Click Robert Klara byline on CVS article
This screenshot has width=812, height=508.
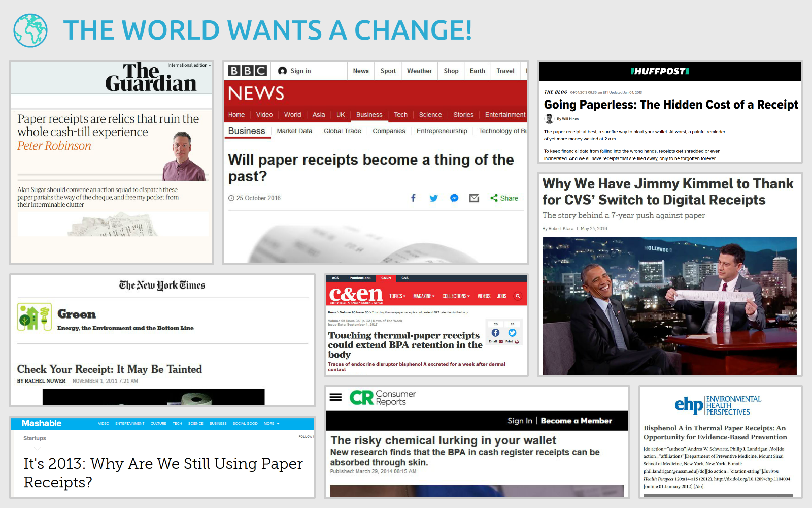(561, 229)
